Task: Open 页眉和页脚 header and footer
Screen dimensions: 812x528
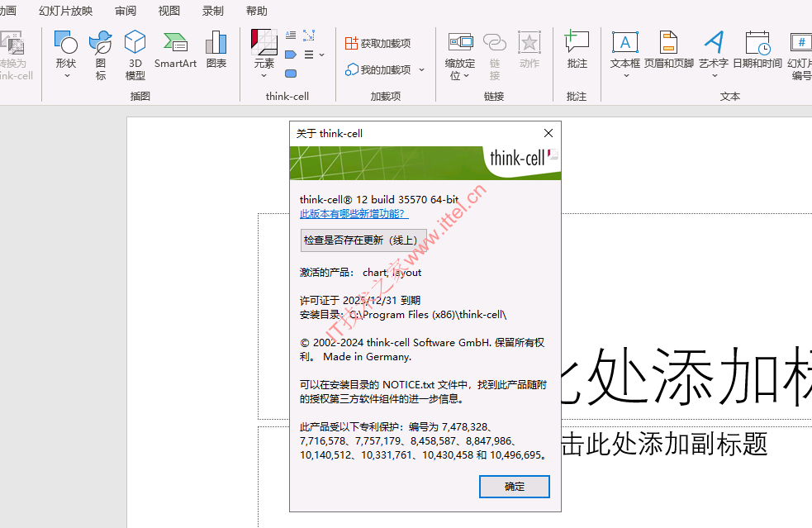Action: coord(668,50)
